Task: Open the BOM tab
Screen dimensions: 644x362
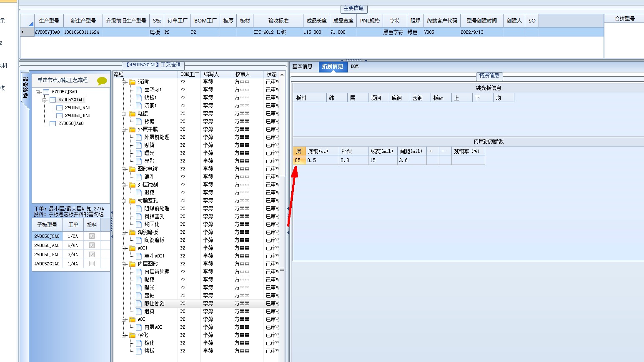Action: click(355, 67)
